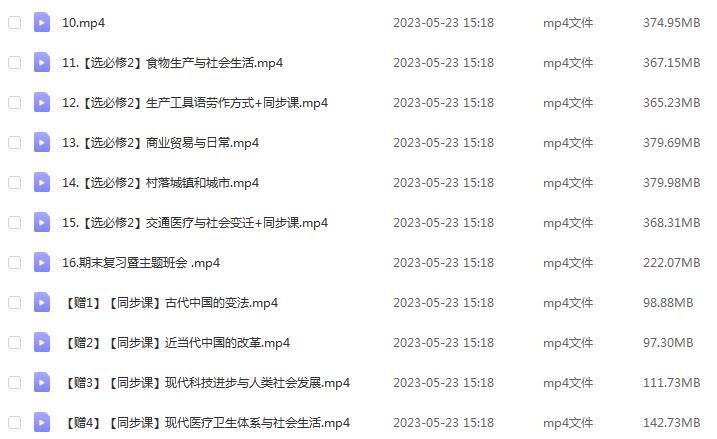Click the 98.88MB size entry
This screenshot has width=717, height=439.
pyautogui.click(x=668, y=302)
